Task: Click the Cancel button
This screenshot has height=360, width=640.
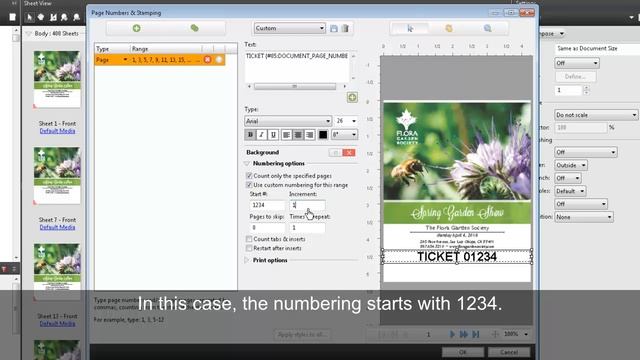Action: (x=509, y=352)
